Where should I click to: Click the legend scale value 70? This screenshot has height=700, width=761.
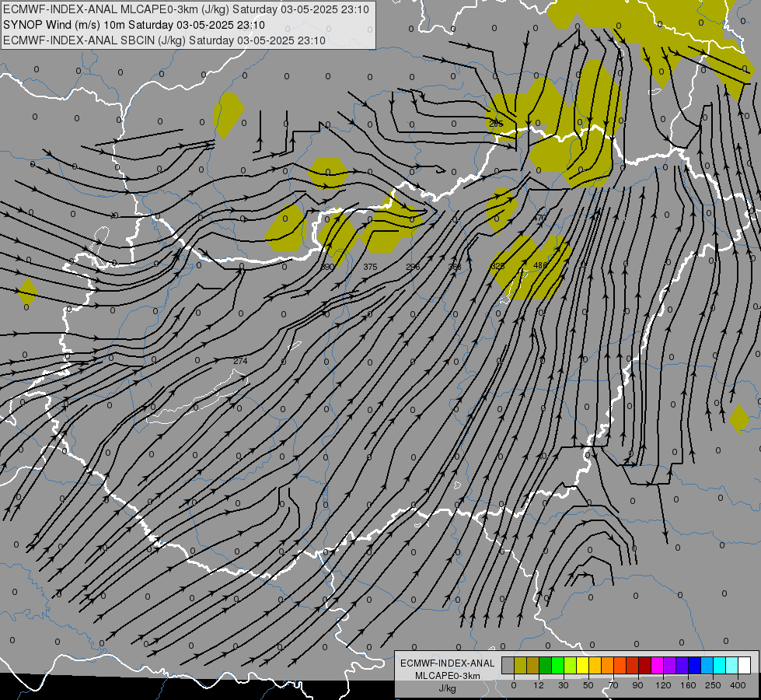(613, 685)
